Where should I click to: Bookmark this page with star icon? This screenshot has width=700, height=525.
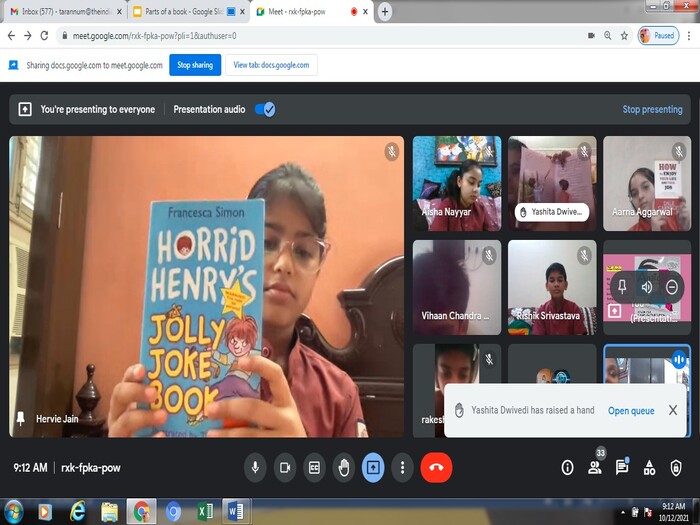tap(624, 36)
